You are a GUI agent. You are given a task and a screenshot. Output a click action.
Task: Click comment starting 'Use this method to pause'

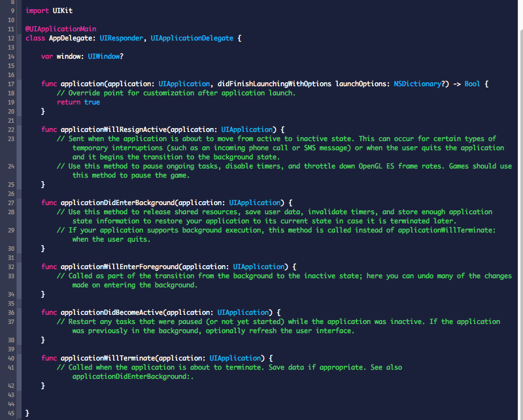pos(284,170)
